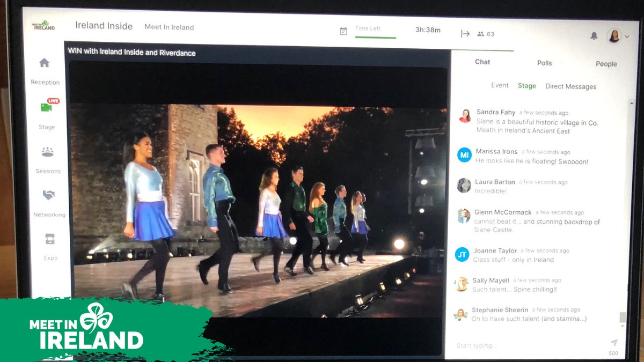This screenshot has height=362, width=644.
Task: Click the Marissa Irons name in chat
Action: (496, 151)
